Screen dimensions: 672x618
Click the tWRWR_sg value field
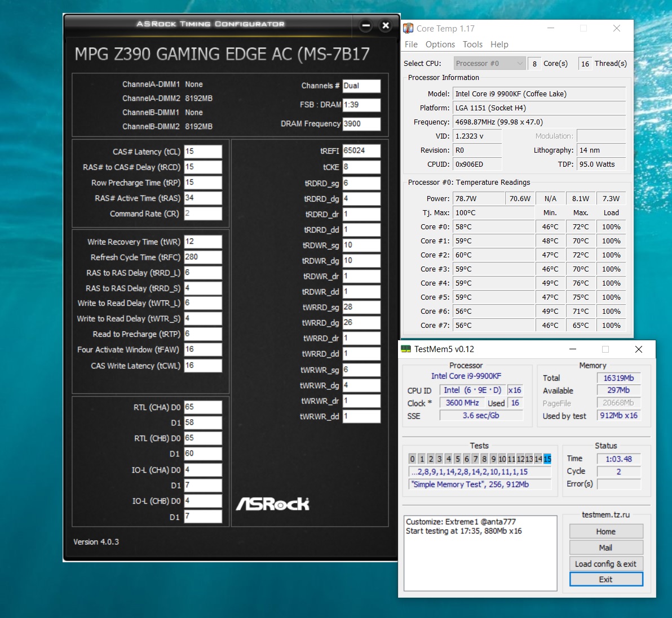pos(361,370)
